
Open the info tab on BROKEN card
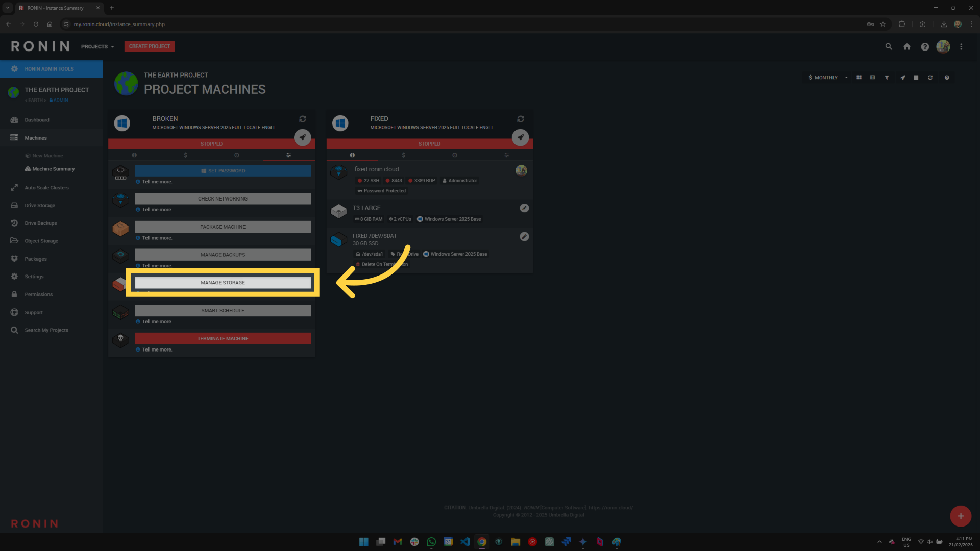[x=134, y=155]
